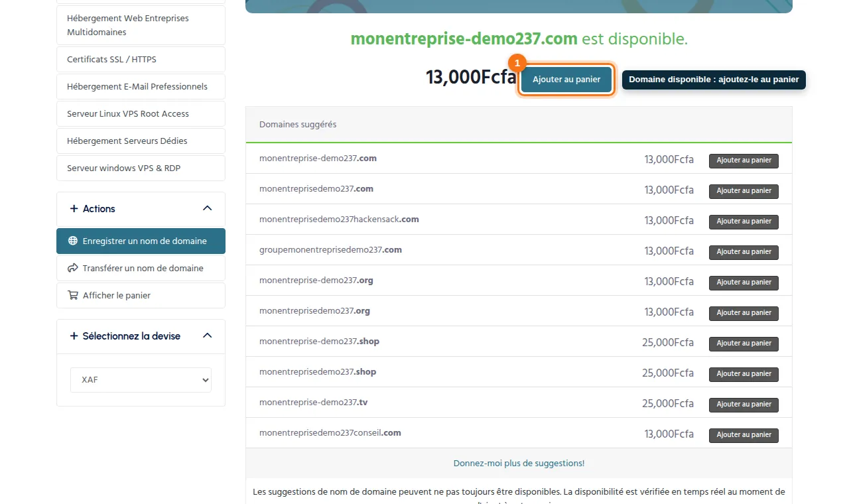Click 25,000Fcfa price of monentreprise-demo237.shop
This screenshot has height=504, width=849.
668,342
